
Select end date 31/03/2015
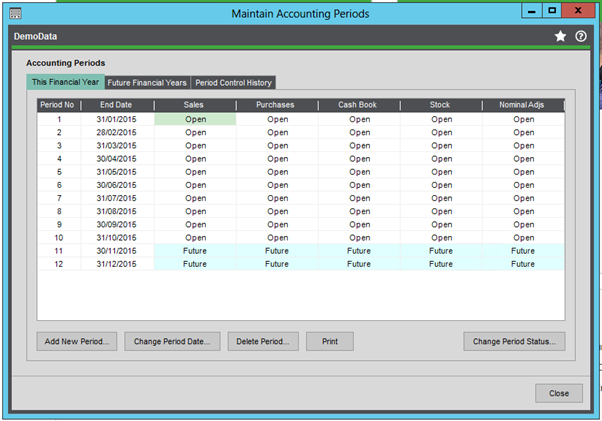tap(116, 146)
